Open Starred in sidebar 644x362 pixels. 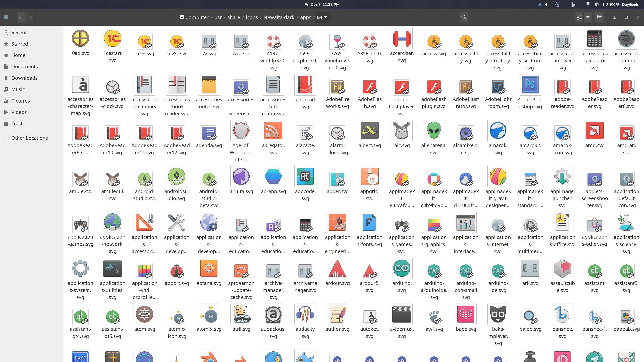click(32, 44)
